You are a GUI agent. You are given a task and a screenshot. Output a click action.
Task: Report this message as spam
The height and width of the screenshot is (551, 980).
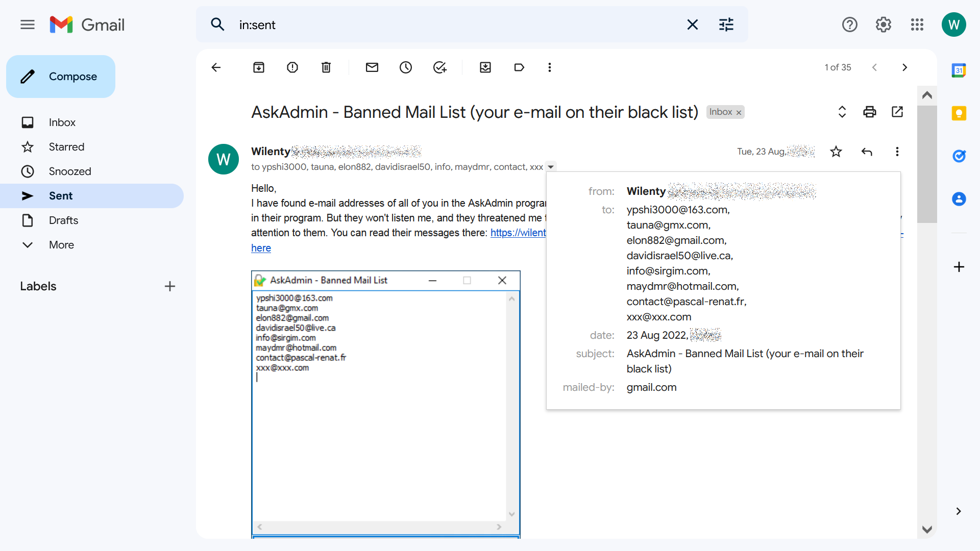[x=292, y=67]
